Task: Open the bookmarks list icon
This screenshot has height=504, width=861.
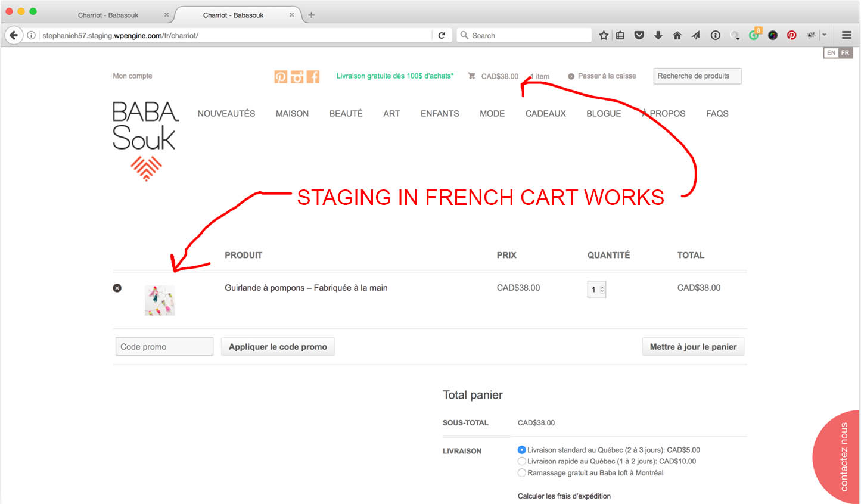Action: tap(620, 35)
